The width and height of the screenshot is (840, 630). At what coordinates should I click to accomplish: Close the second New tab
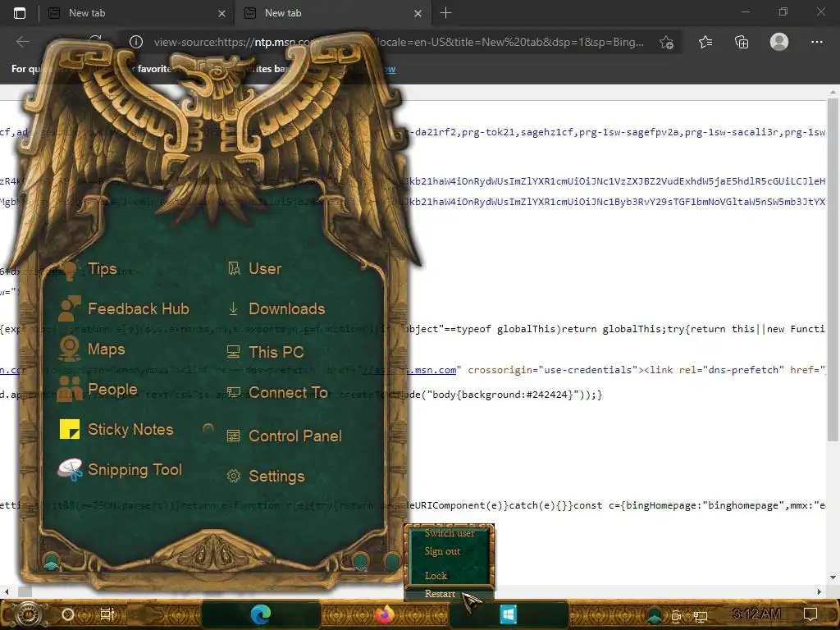(x=418, y=13)
